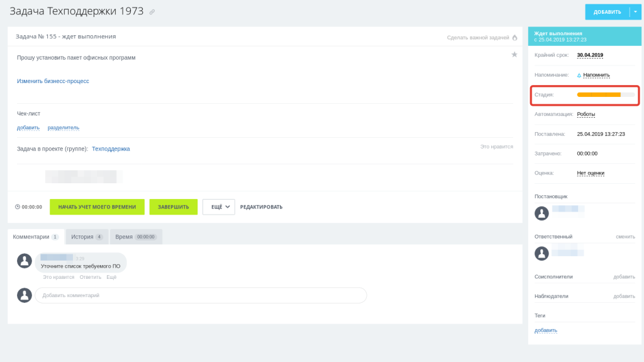The height and width of the screenshot is (362, 644).
Task: Open the task creator's avatar
Action: [x=541, y=213]
